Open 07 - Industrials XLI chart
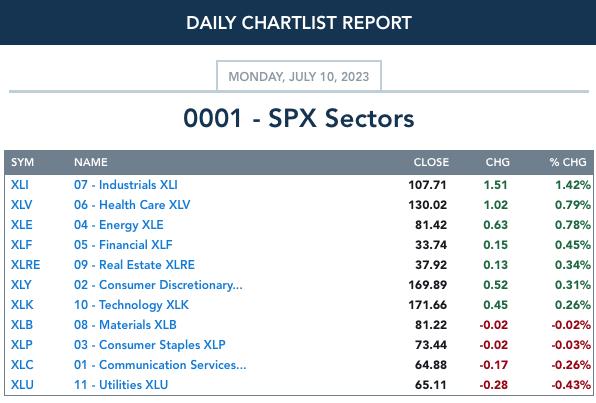Screen dimensions: 596x403 (125, 185)
